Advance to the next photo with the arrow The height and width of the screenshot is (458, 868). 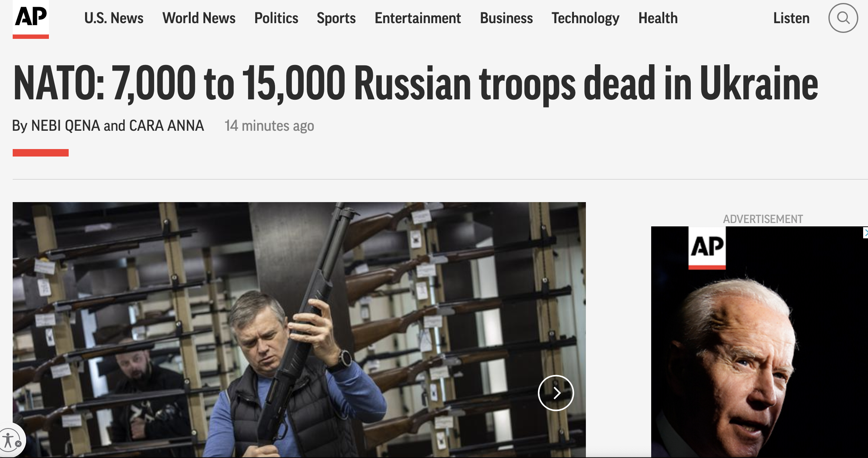tap(556, 393)
